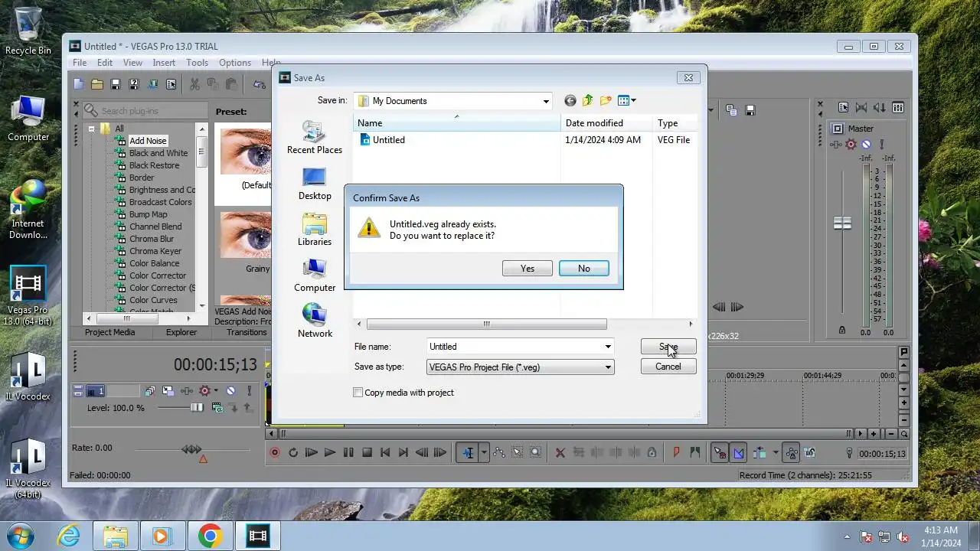980x551 pixels.
Task: Toggle Mute on video track 1
Action: click(x=230, y=391)
